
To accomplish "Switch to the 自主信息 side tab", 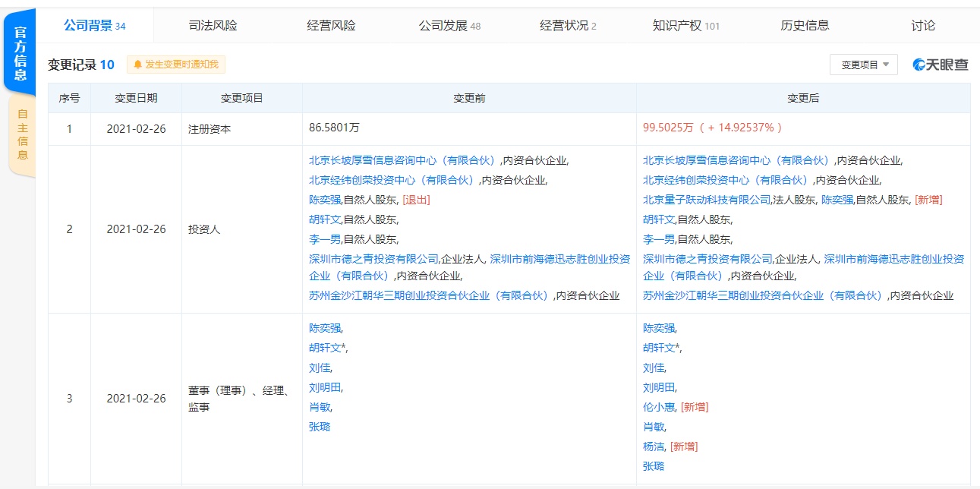I will tap(22, 134).
